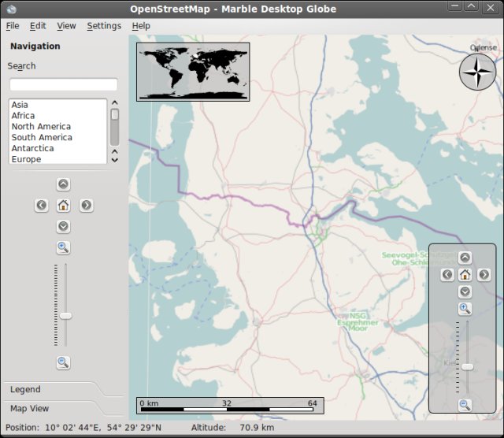Zoom out using sidebar magnifier icon

[64, 362]
